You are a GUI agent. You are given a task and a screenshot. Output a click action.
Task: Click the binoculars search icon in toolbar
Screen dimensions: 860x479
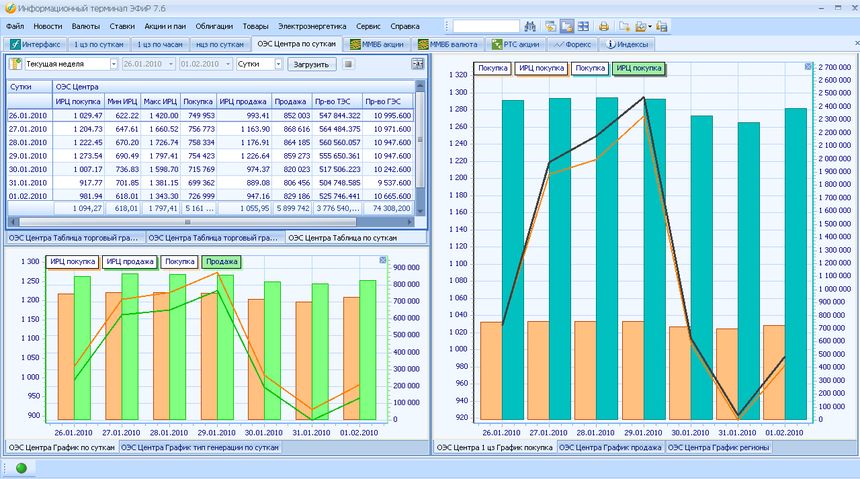(x=531, y=26)
